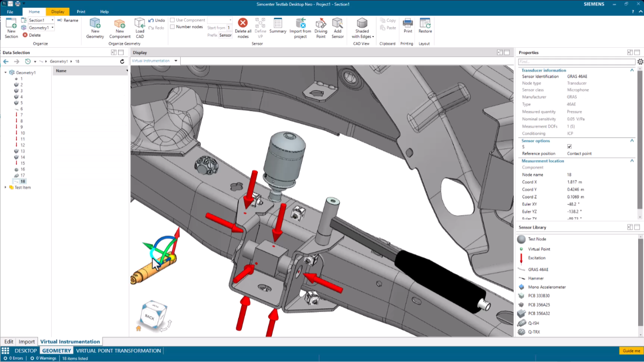
Task: Click the New Section icon
Action: coord(11,22)
